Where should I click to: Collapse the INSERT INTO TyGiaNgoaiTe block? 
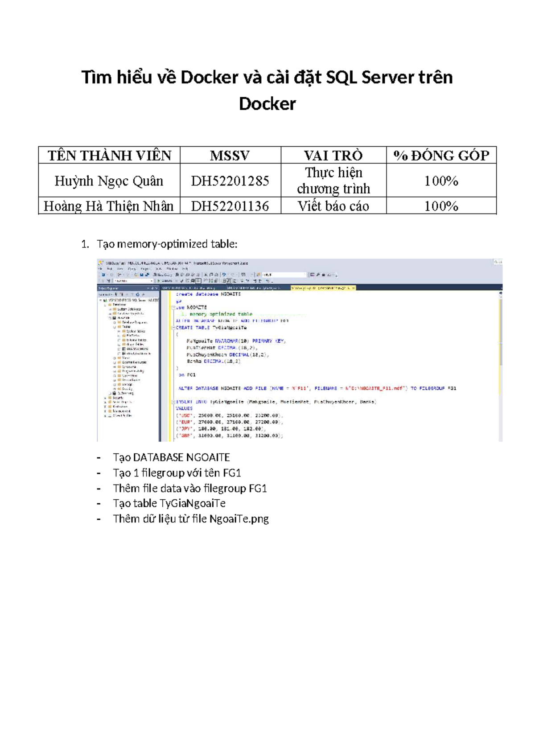click(173, 402)
